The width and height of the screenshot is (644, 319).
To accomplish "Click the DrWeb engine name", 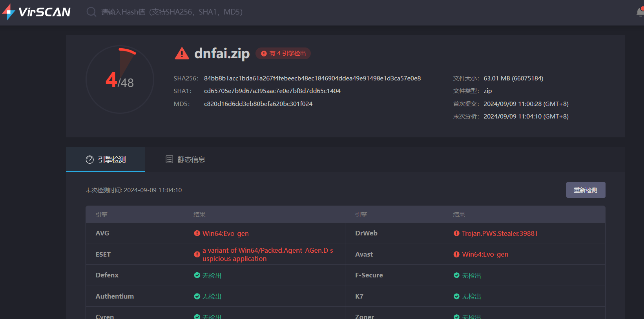I will pyautogui.click(x=366, y=233).
